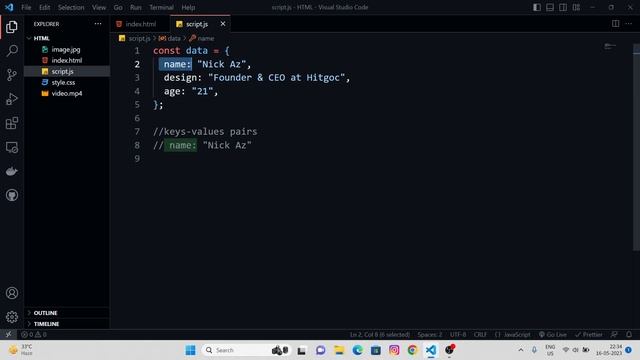Open the Selection menu
Image resolution: width=640 pixels, height=360 pixels.
click(71, 7)
